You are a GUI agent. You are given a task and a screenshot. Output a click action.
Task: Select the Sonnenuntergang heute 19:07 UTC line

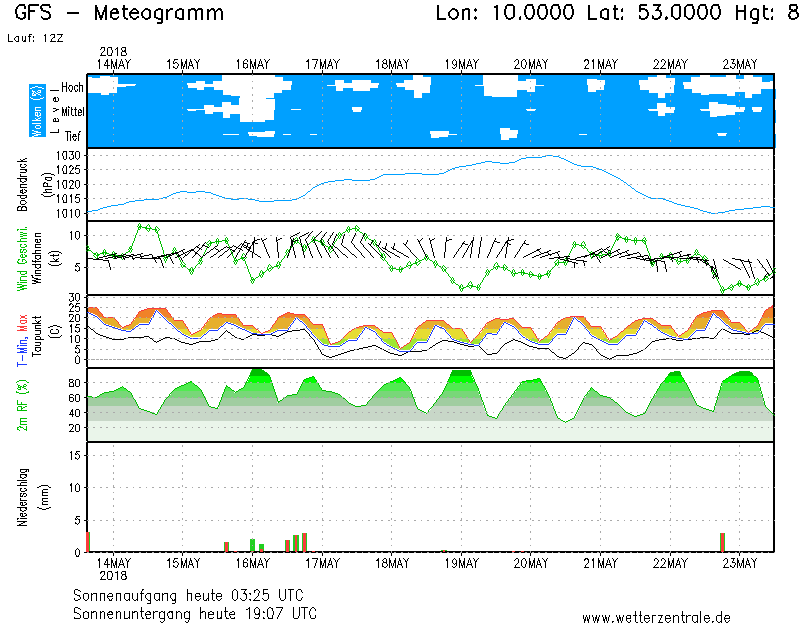195,612
